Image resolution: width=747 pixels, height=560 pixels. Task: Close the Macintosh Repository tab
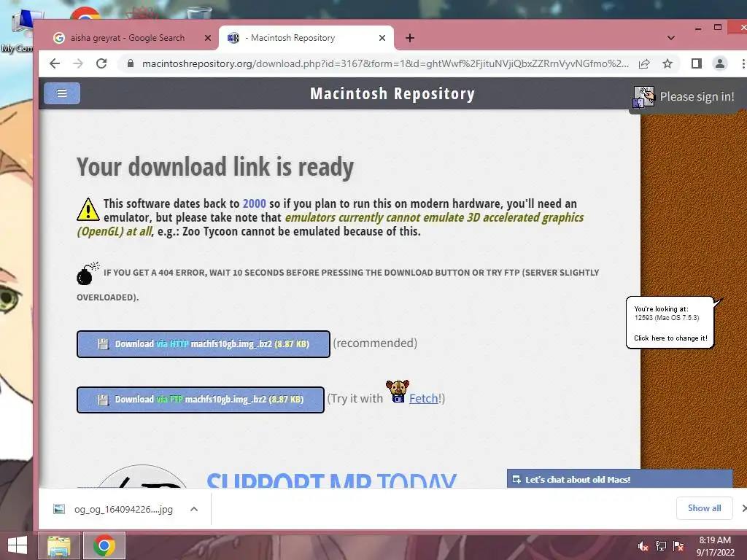(x=382, y=38)
